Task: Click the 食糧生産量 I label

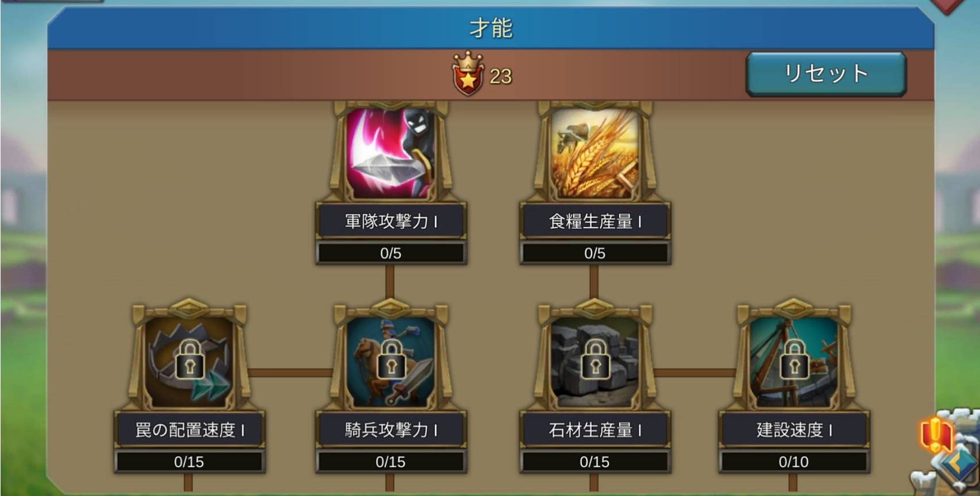Action: (x=595, y=221)
